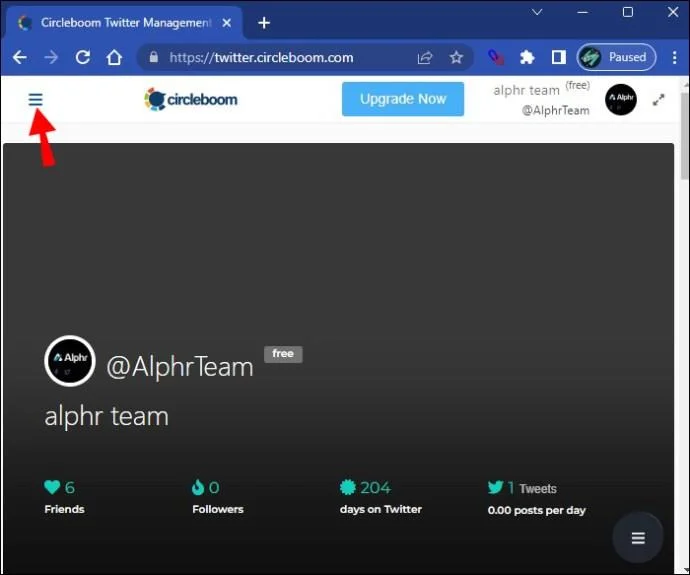Click 0.00 posts per day text
Viewport: 690px width, 575px height.
pos(536,510)
